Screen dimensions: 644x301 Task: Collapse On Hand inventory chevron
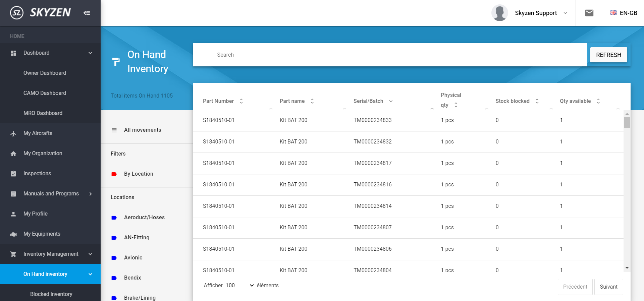pyautogui.click(x=90, y=274)
